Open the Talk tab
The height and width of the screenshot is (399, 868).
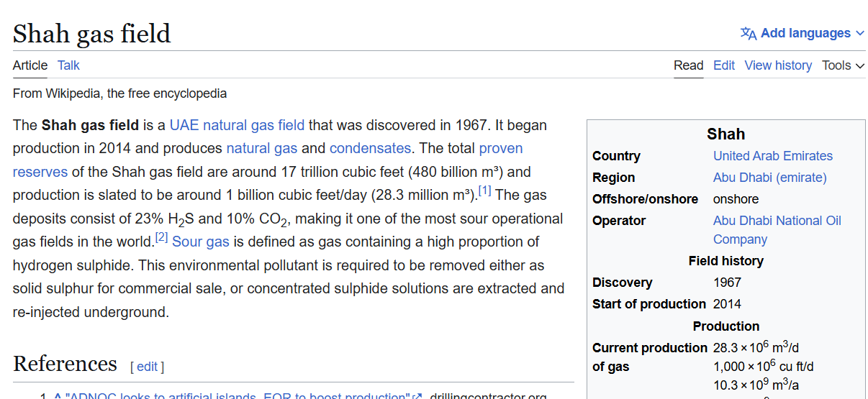[68, 65]
